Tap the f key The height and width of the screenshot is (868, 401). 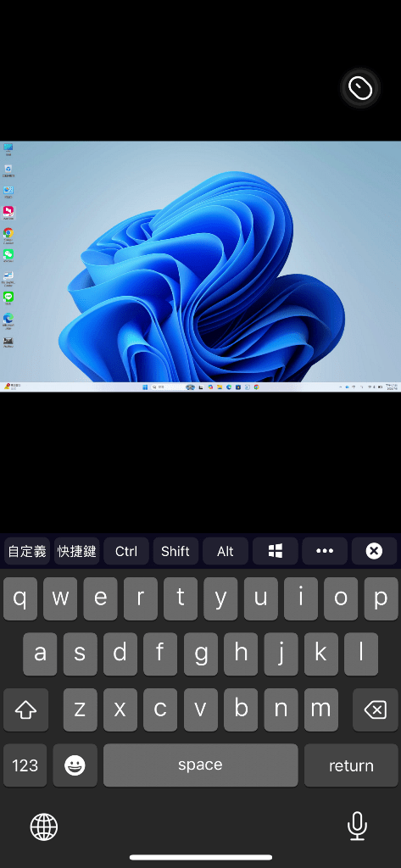[x=160, y=654]
